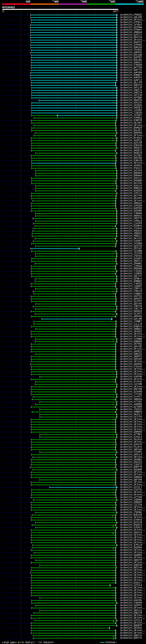Image resolution: width=146 pixels, height=644 pixels.
Task: Open UniRef100_C0NHA4 hit
Action: pos(131,213)
